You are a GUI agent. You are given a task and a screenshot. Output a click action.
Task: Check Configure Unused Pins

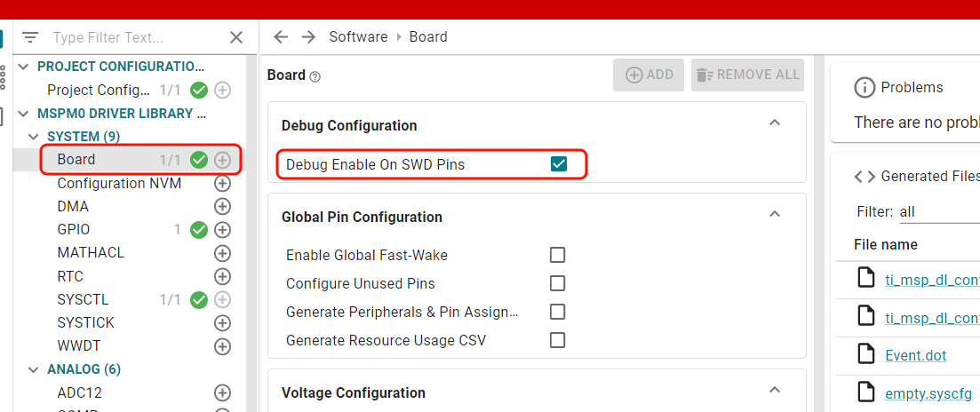557,283
